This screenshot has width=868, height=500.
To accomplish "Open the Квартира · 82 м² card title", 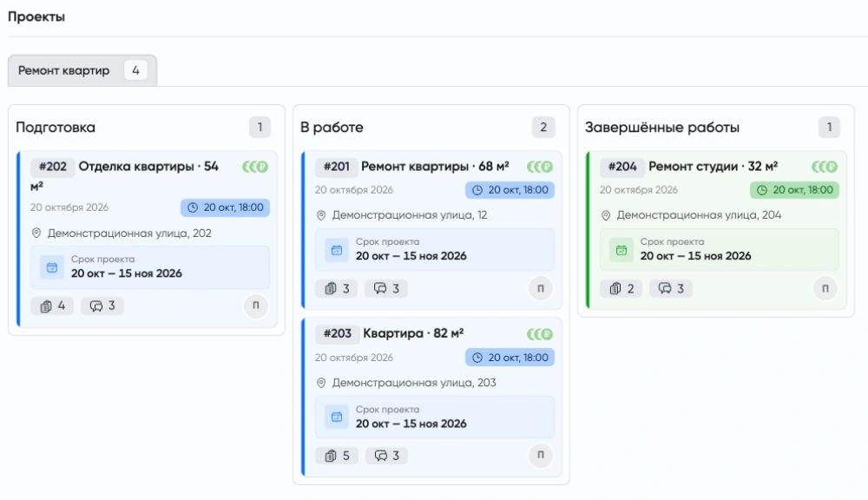I will coord(413,333).
